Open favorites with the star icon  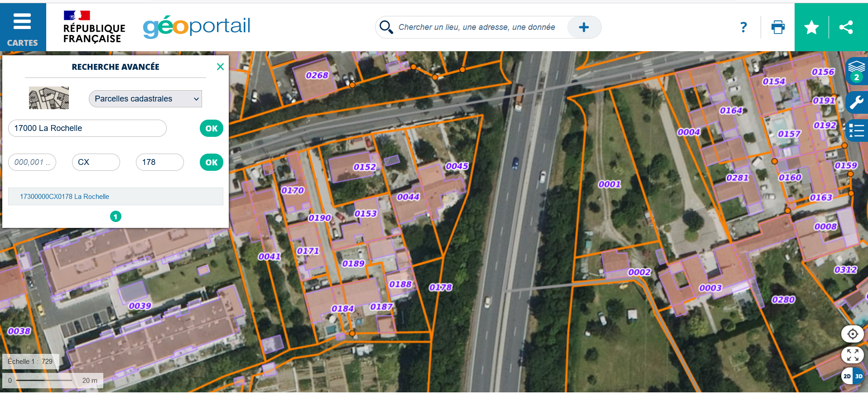(811, 27)
